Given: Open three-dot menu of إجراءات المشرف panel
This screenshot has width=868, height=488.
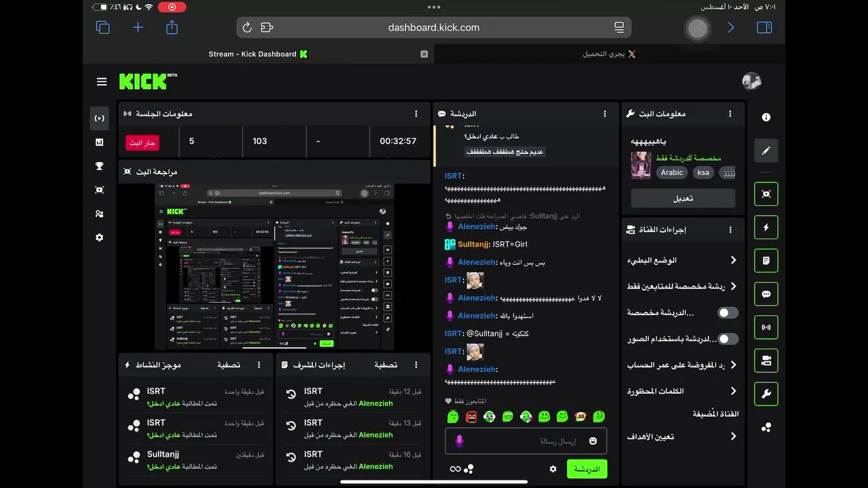Looking at the screenshot, I should click(x=416, y=365).
